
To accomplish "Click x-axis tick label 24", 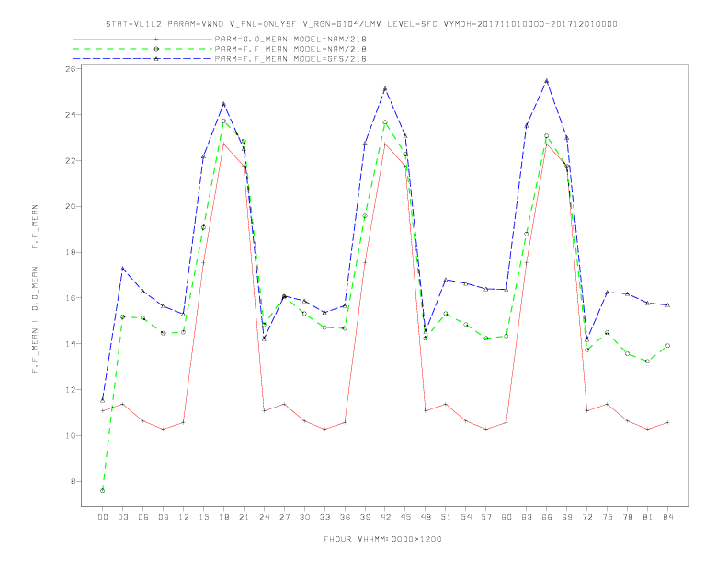I will click(x=264, y=517).
